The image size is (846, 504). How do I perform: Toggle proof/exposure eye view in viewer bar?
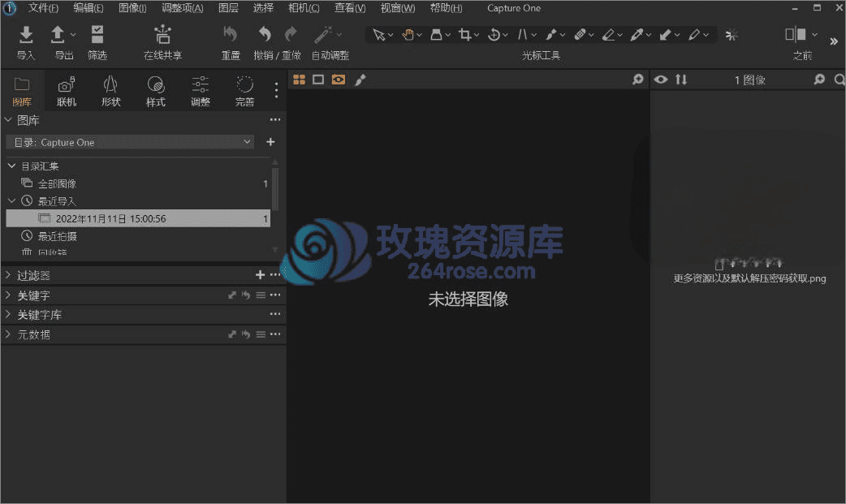click(339, 80)
